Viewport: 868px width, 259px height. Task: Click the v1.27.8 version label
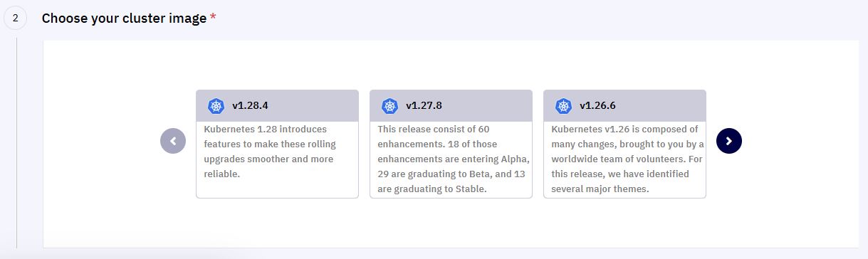424,106
